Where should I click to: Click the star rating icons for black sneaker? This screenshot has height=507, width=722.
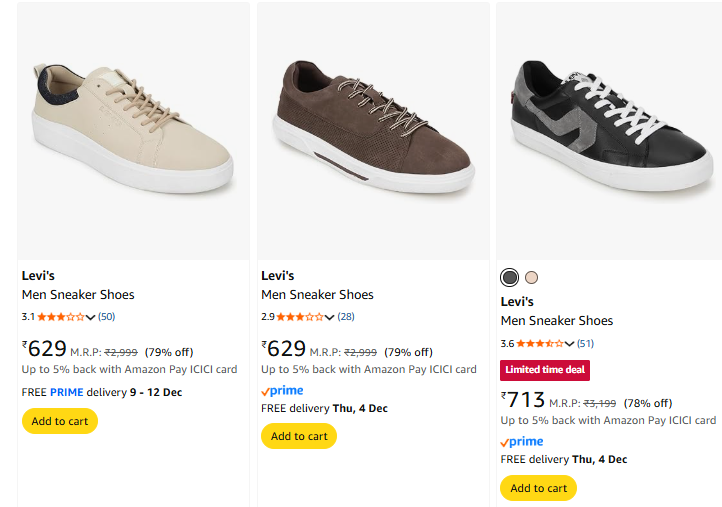pyautogui.click(x=540, y=343)
